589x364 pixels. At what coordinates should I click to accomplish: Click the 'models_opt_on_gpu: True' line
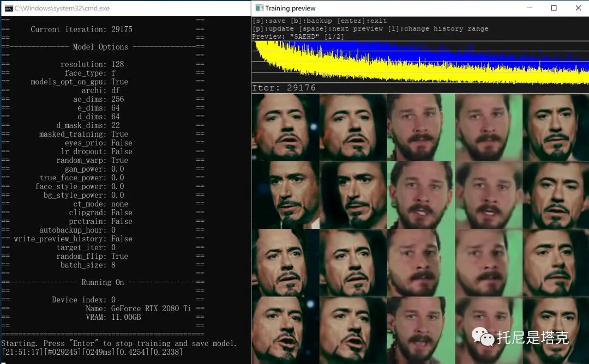(x=79, y=82)
